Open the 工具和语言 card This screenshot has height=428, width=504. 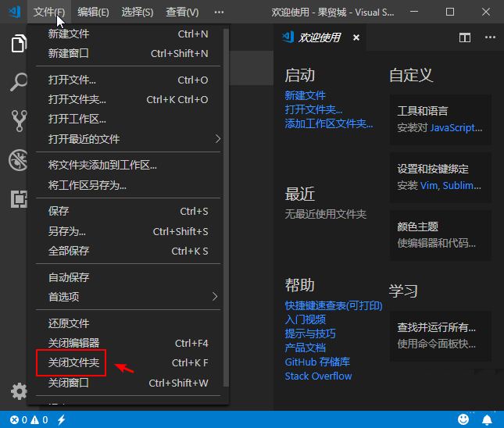pos(441,119)
